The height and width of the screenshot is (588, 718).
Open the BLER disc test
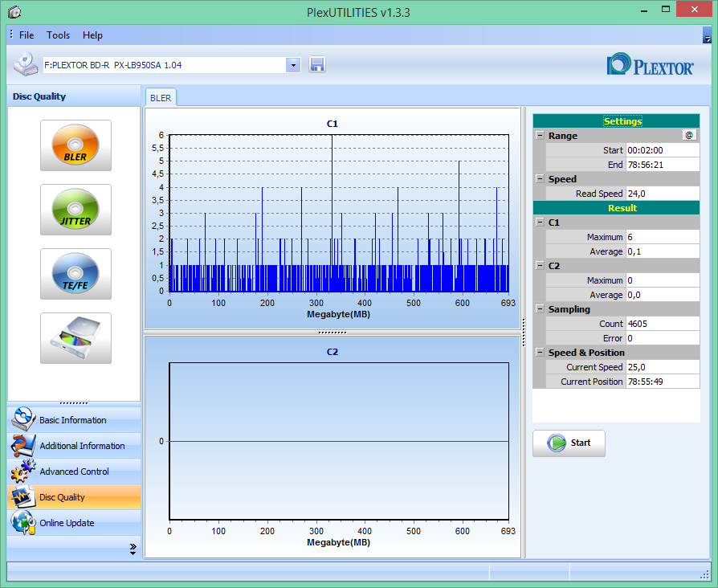click(75, 145)
